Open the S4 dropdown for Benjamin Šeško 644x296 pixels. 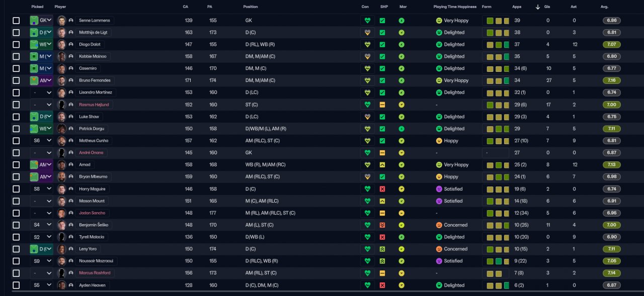click(x=41, y=226)
